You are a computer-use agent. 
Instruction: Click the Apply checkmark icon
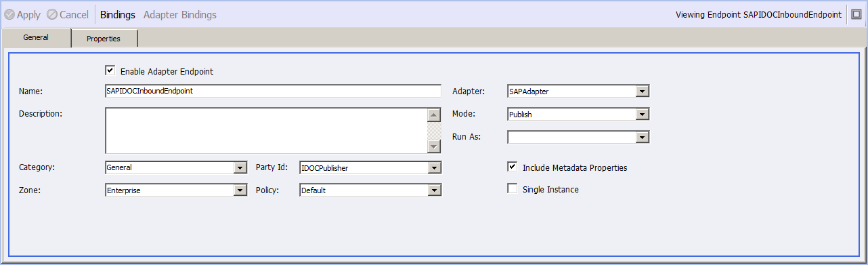point(9,14)
